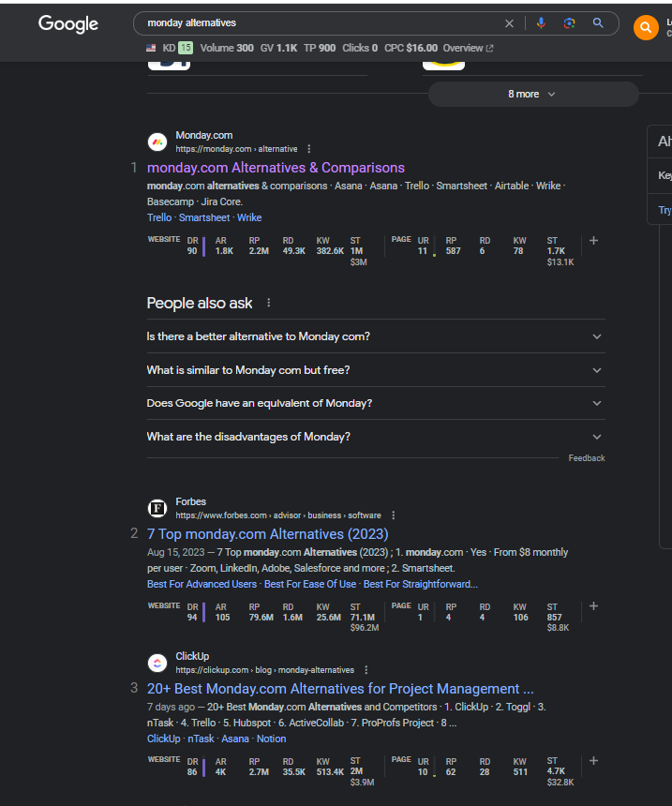Follow Best For Ease Of Use sitelink

(310, 584)
